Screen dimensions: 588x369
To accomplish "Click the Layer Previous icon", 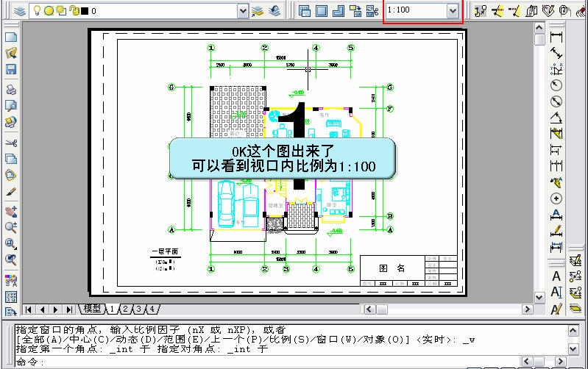I will (274, 11).
